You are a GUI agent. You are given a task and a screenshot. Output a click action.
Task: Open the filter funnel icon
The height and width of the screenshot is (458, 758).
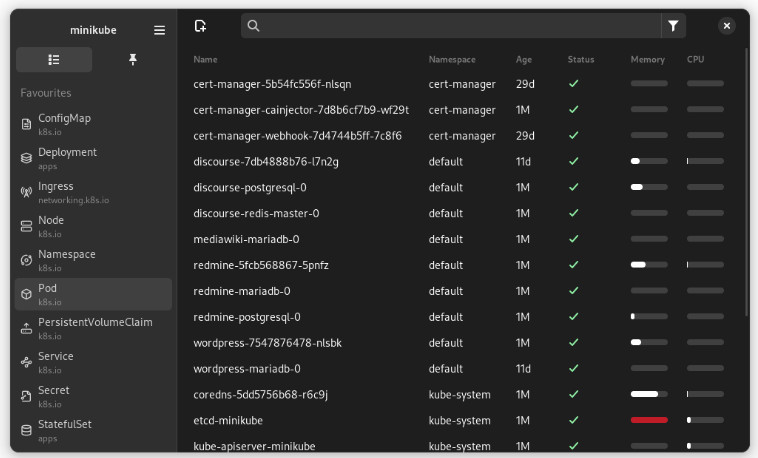pos(673,26)
